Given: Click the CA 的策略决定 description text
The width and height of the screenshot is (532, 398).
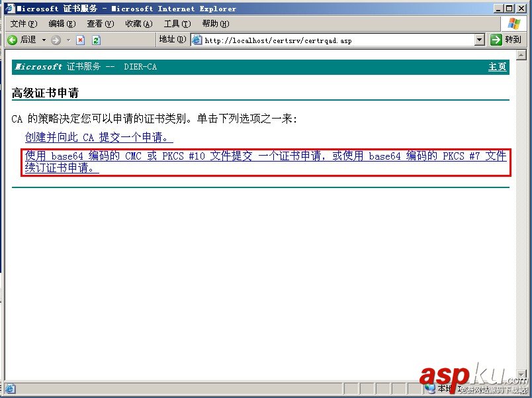Looking at the screenshot, I should click(x=154, y=119).
